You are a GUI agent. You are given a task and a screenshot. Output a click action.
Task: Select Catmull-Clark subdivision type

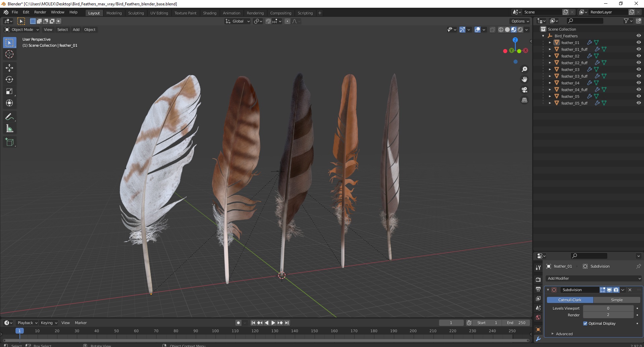(570, 300)
